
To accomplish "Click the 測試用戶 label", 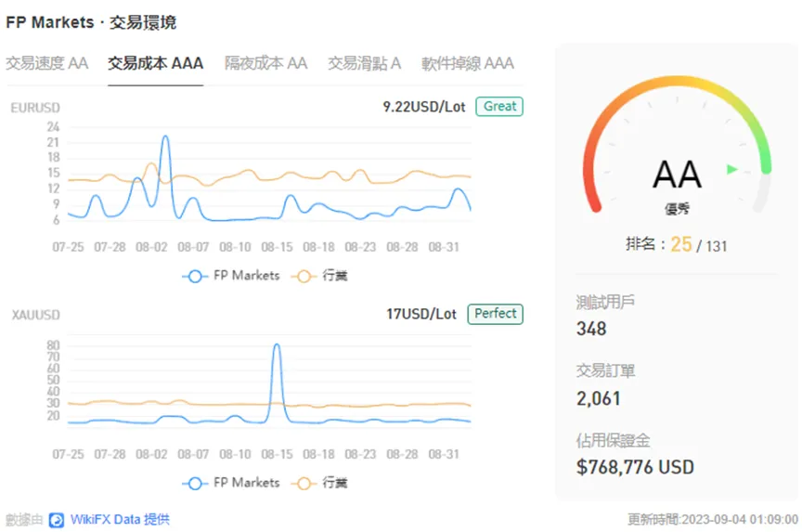I will coord(605,303).
